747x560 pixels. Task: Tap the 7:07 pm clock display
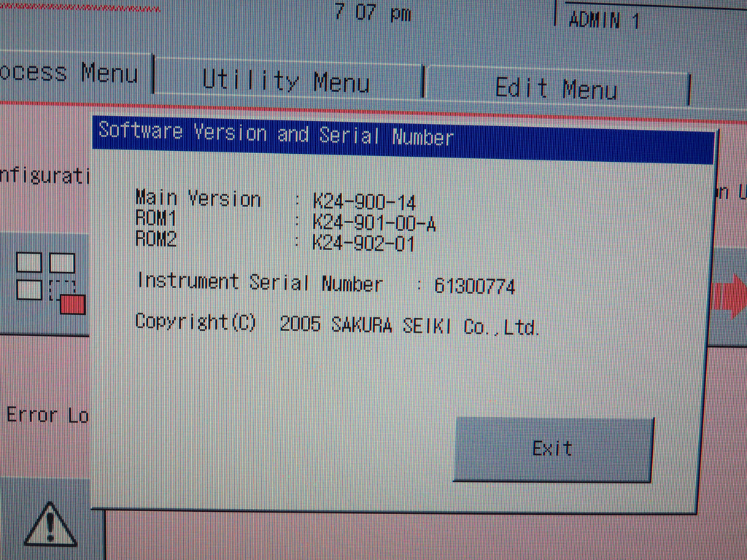[x=372, y=14]
